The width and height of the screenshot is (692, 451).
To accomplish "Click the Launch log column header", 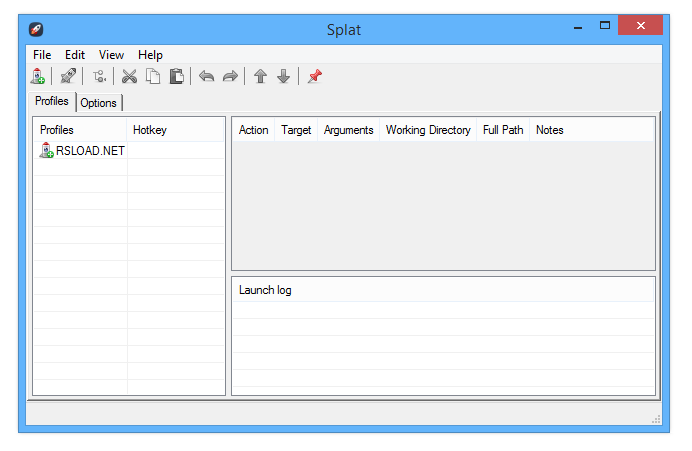I will pyautogui.click(x=443, y=290).
